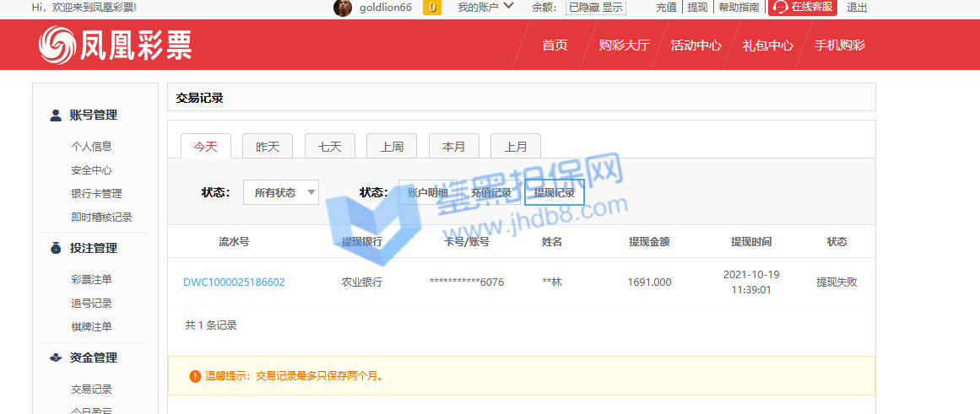Viewport: 980px width, 414px height.
Task: Click the 退出 logout link
Action: pyautogui.click(x=856, y=8)
